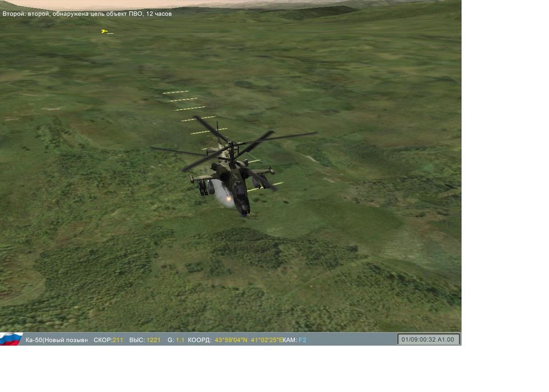The image size is (549, 392).
Task: Click the G-load value 1.1
Action: click(x=180, y=340)
